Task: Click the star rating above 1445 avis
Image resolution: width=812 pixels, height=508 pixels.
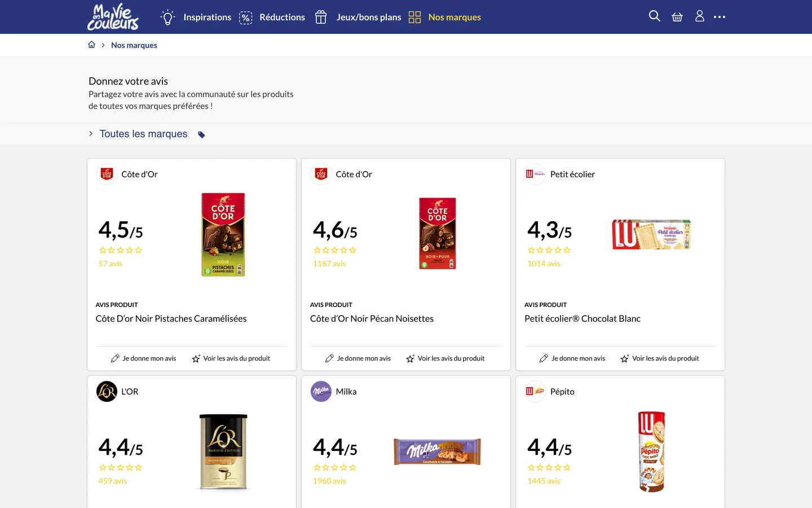Action: [549, 467]
